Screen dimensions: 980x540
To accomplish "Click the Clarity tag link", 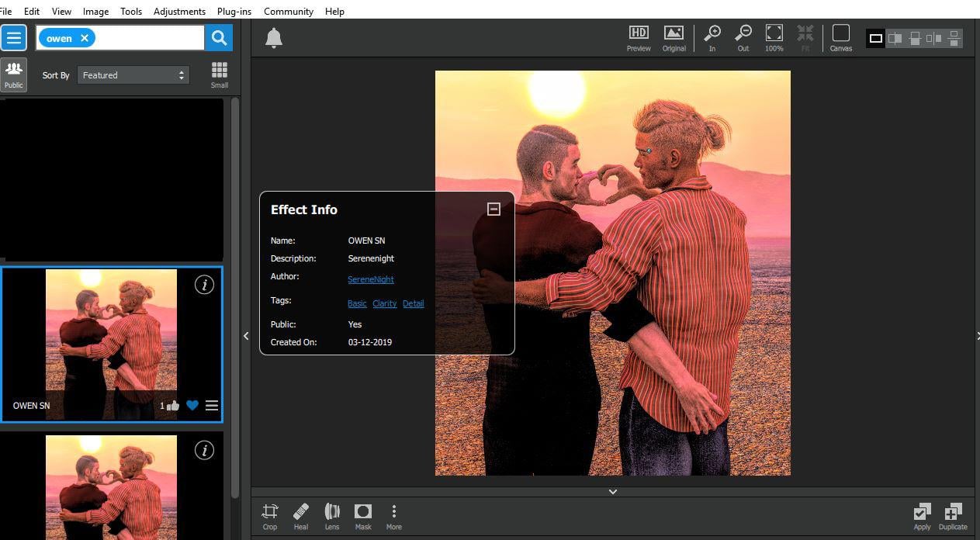I will coord(384,303).
